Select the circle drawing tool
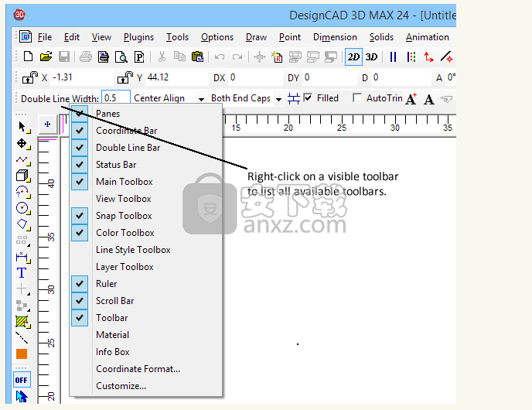 tap(22, 207)
